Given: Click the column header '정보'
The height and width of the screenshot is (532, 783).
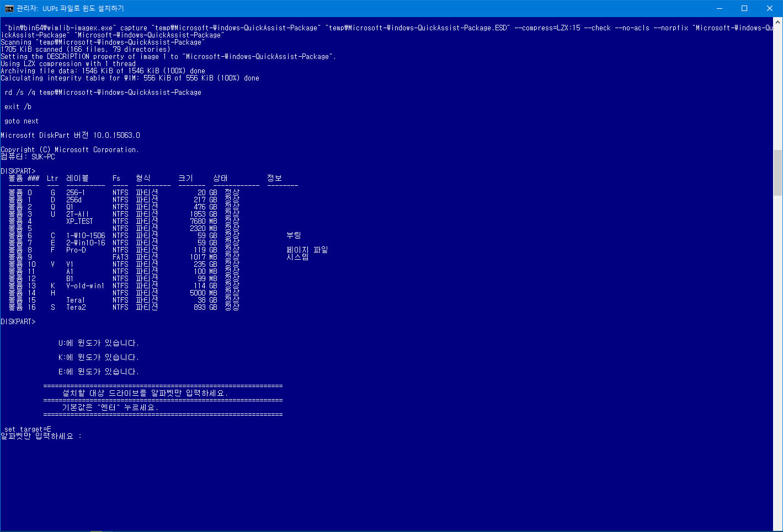Looking at the screenshot, I should coord(275,178).
